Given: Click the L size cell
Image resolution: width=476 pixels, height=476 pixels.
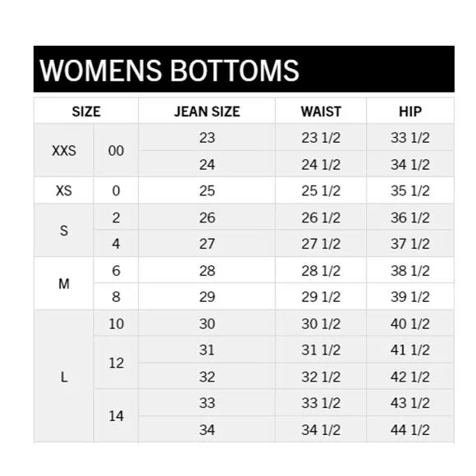Looking at the screenshot, I should pos(64,377).
